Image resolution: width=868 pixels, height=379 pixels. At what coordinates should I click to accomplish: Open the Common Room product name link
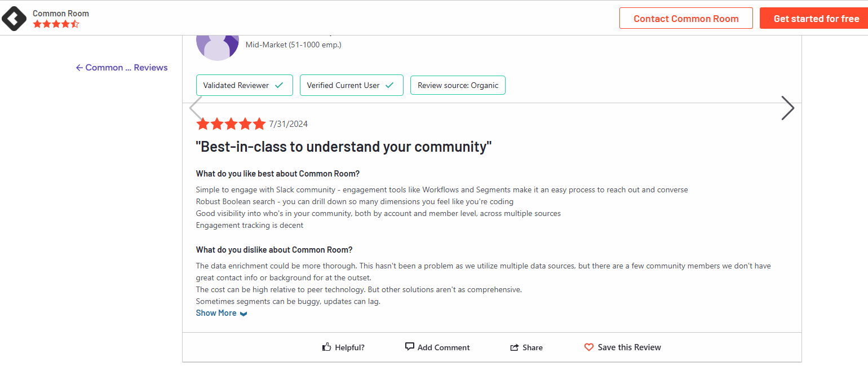(x=61, y=13)
